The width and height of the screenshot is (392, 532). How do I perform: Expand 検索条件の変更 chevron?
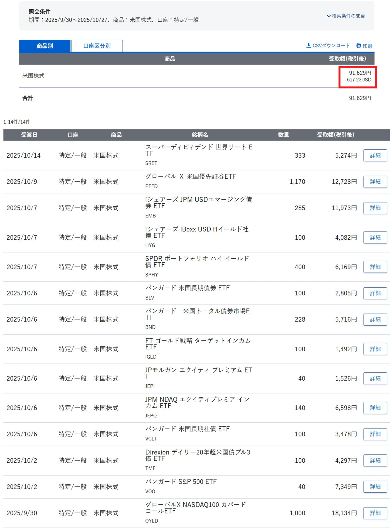click(x=329, y=16)
